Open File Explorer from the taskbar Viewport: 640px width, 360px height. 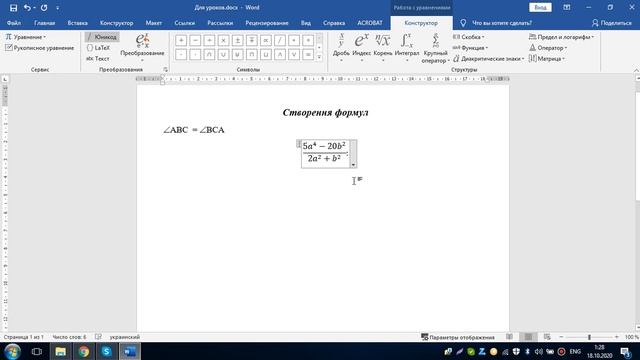tap(60, 351)
